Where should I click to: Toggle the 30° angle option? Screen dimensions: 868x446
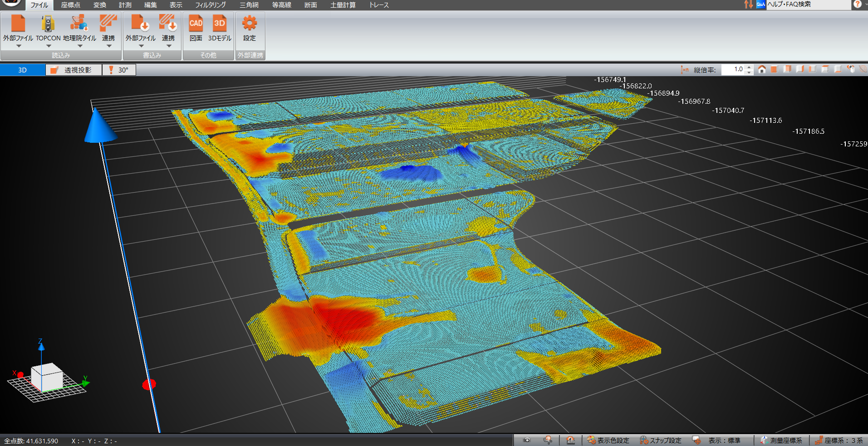(x=119, y=70)
